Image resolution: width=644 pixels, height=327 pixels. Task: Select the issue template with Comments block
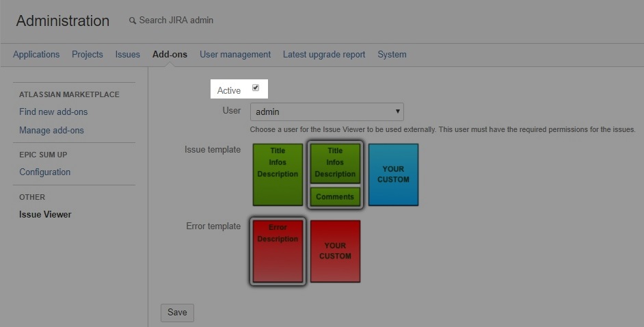click(335, 175)
